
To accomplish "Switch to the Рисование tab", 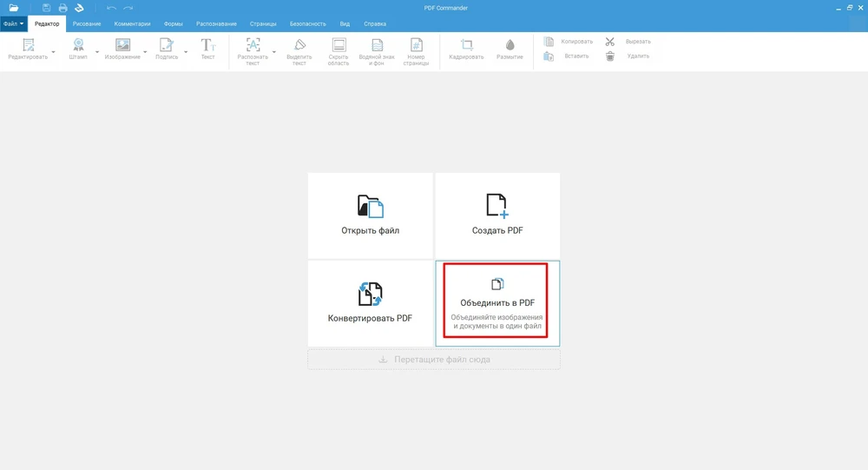I will [87, 23].
